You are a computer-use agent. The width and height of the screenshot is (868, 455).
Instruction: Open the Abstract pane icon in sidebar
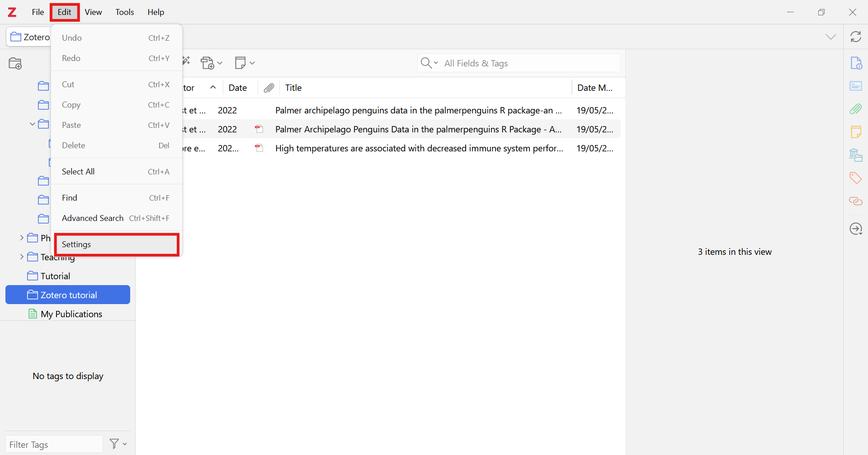(856, 86)
